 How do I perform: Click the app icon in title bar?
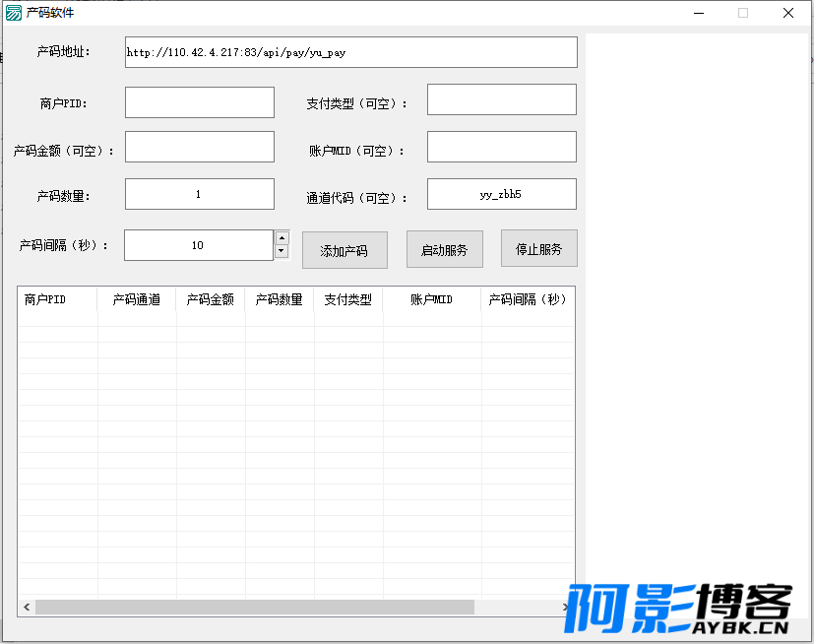pyautogui.click(x=14, y=13)
